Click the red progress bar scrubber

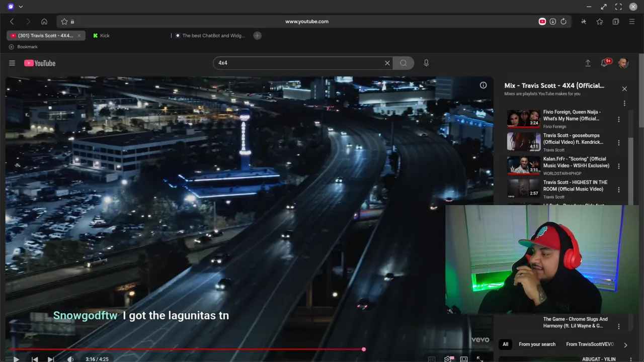point(363,349)
